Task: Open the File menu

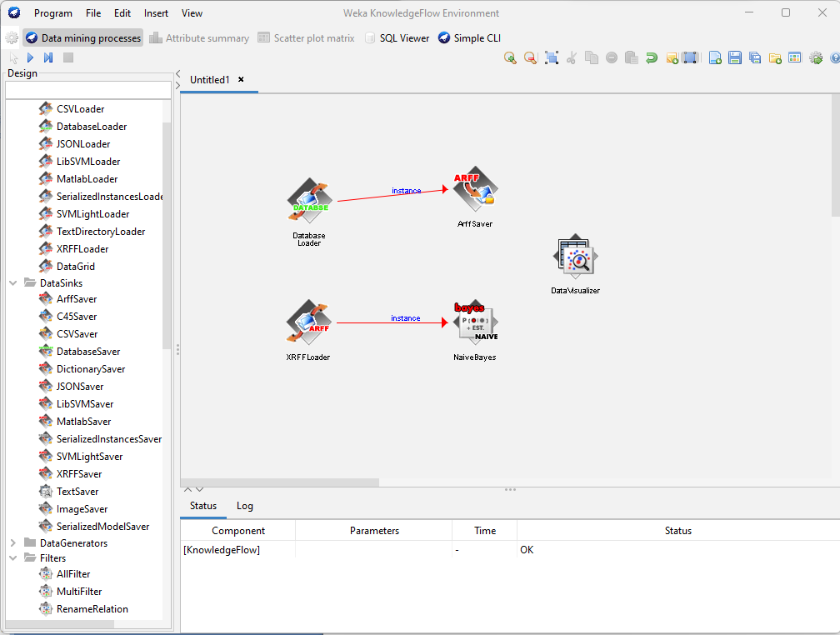Action: 93,12
